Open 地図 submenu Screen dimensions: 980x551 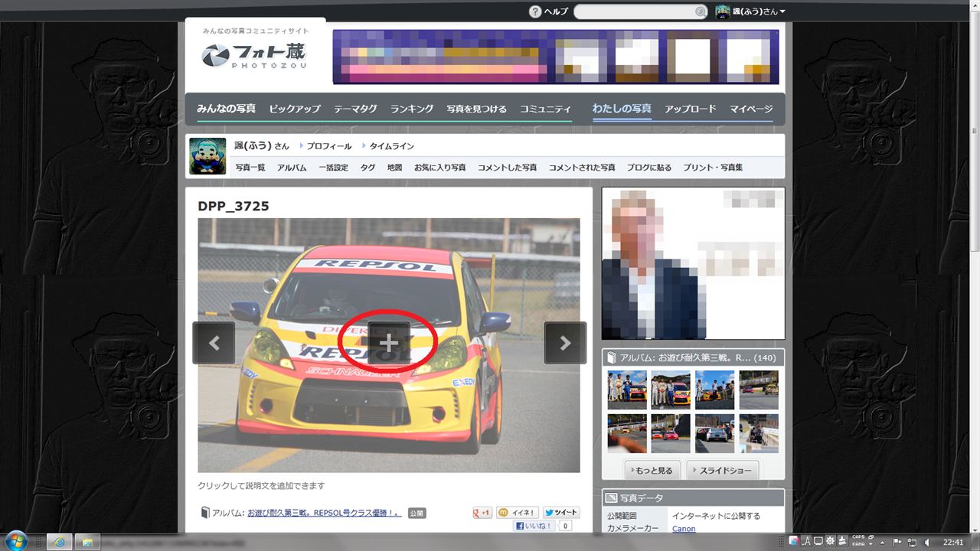395,167
